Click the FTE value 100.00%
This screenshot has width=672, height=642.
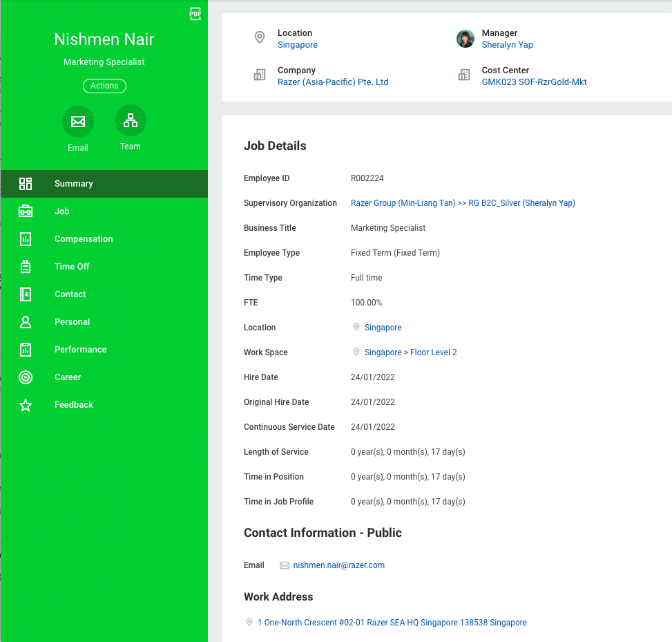(x=367, y=303)
